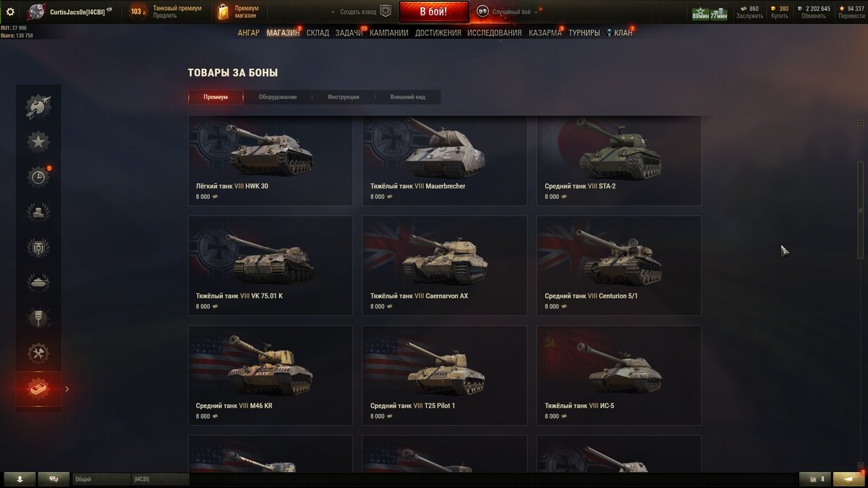Select the bonds store sidebar icon
868x488 pixels.
pyautogui.click(x=38, y=389)
